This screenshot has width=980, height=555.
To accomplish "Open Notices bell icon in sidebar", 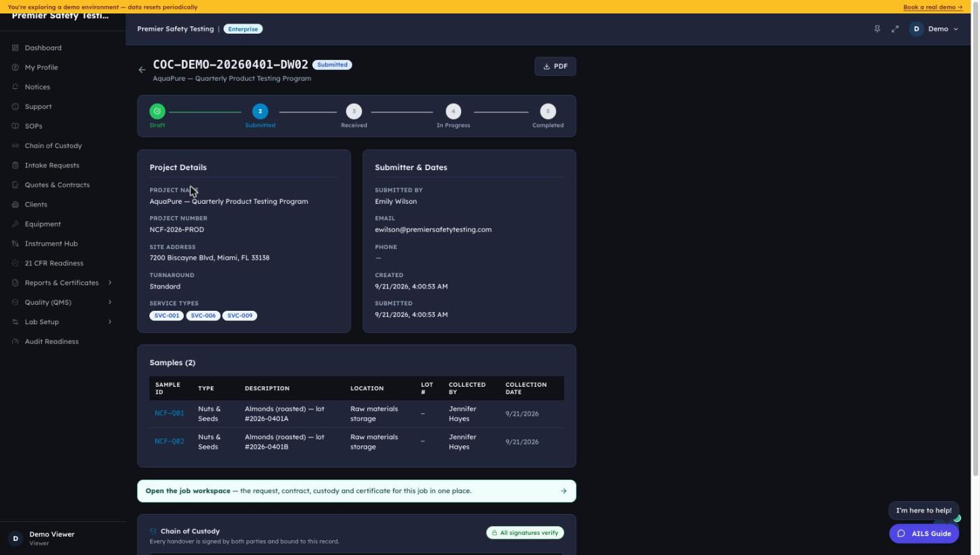I will pos(15,87).
